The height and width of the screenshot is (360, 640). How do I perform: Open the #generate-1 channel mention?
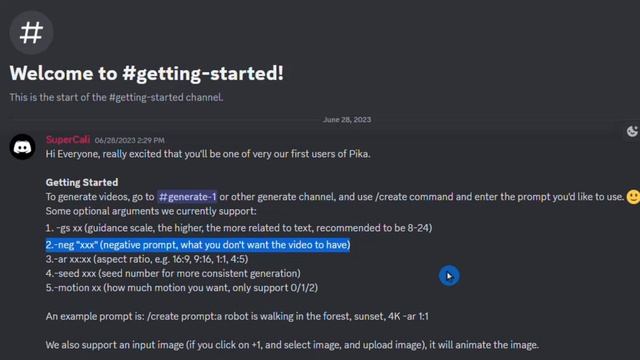(x=187, y=197)
